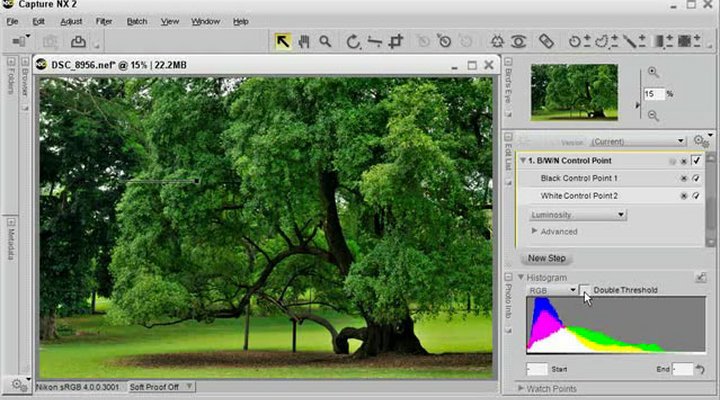Screen dimensions: 720x400
Task: Click the histogram End value field
Action: pyautogui.click(x=682, y=369)
